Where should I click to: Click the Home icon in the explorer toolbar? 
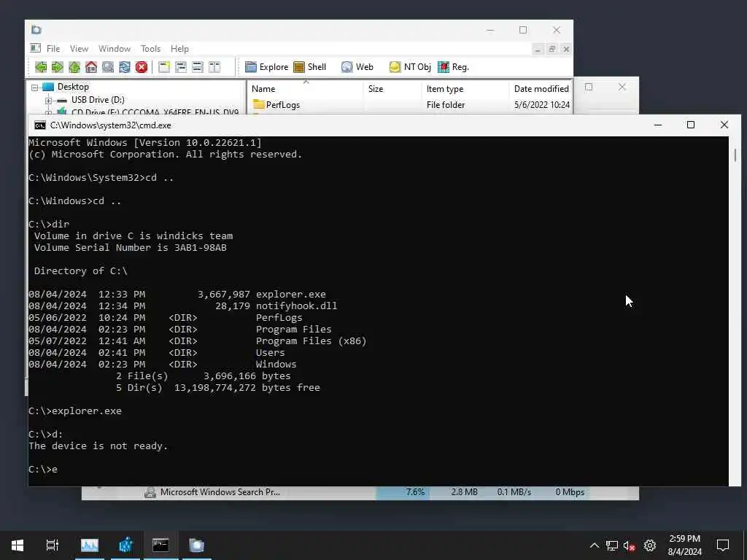click(91, 67)
